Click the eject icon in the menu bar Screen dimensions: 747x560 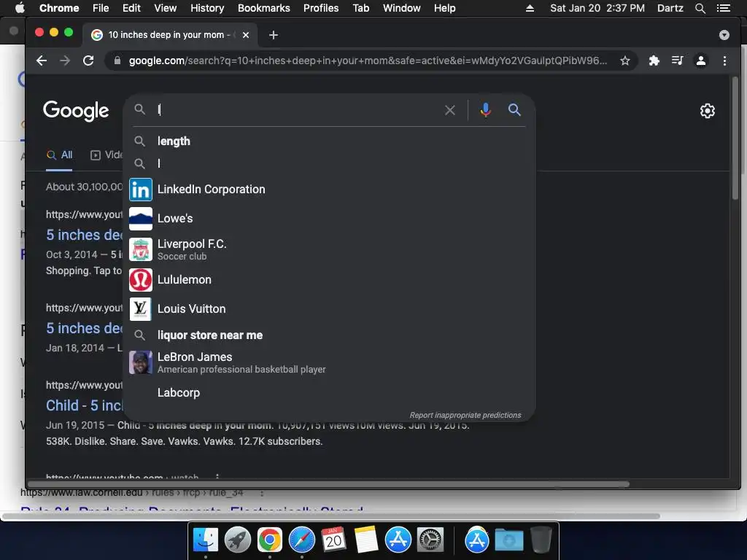530,8
